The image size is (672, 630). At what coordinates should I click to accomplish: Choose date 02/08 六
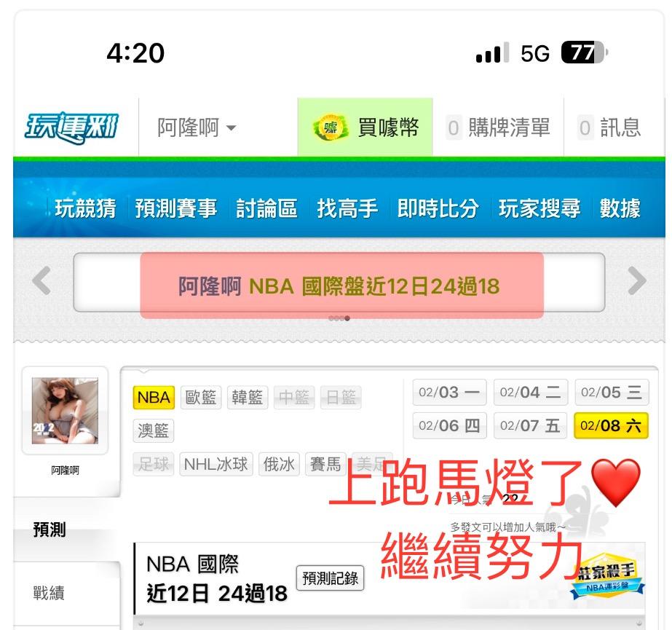tap(611, 426)
